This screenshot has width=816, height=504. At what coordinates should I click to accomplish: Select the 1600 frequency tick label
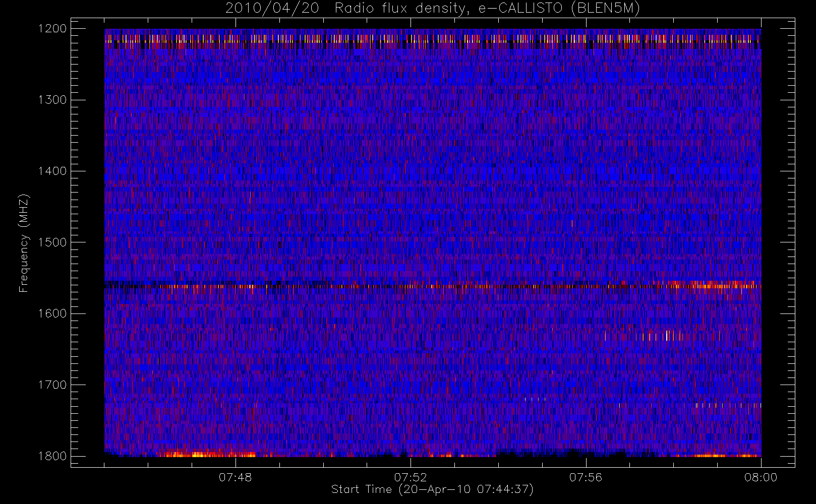[52, 313]
